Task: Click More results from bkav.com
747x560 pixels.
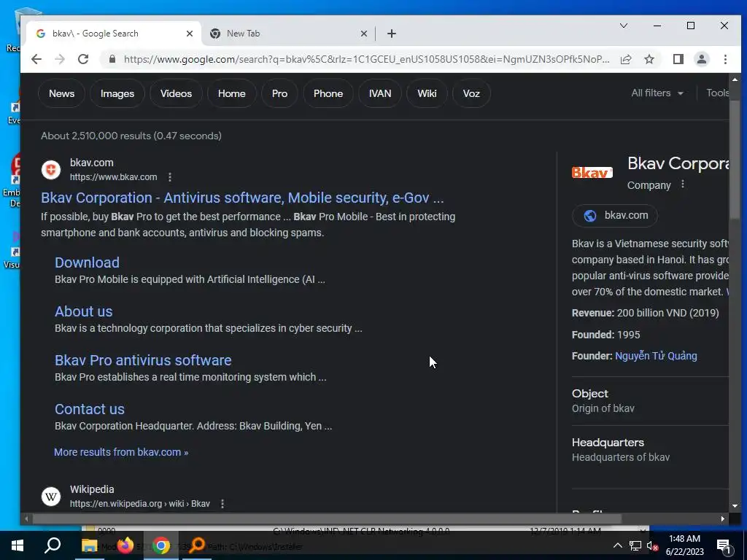Action: tap(121, 452)
